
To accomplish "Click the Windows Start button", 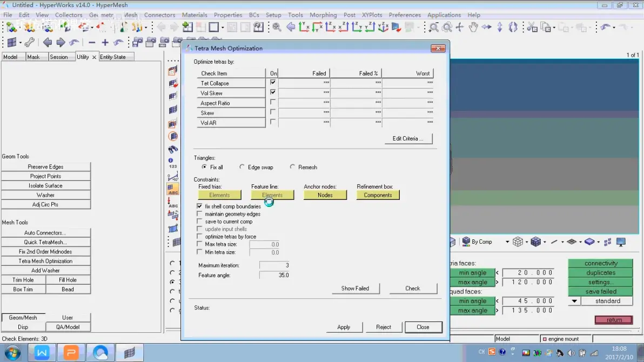I will pyautogui.click(x=13, y=353).
